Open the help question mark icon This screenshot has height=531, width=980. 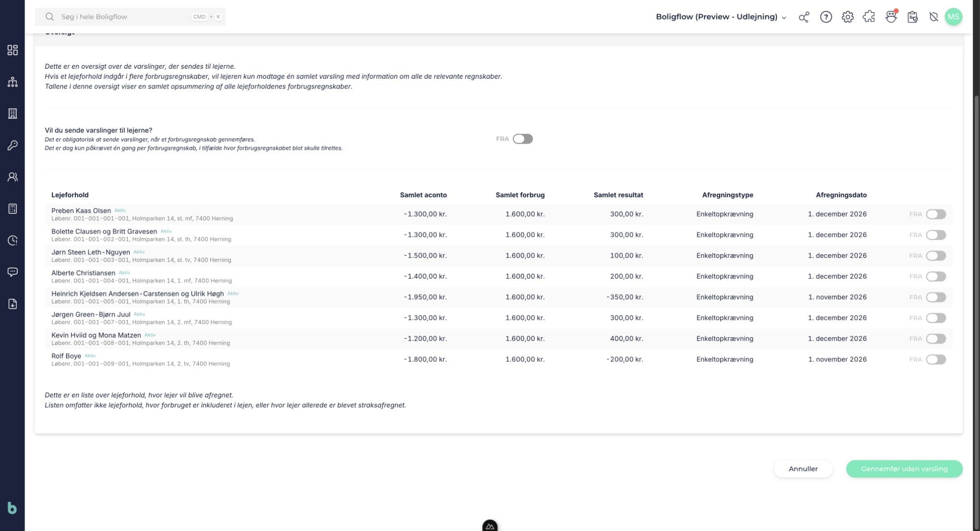pos(826,17)
